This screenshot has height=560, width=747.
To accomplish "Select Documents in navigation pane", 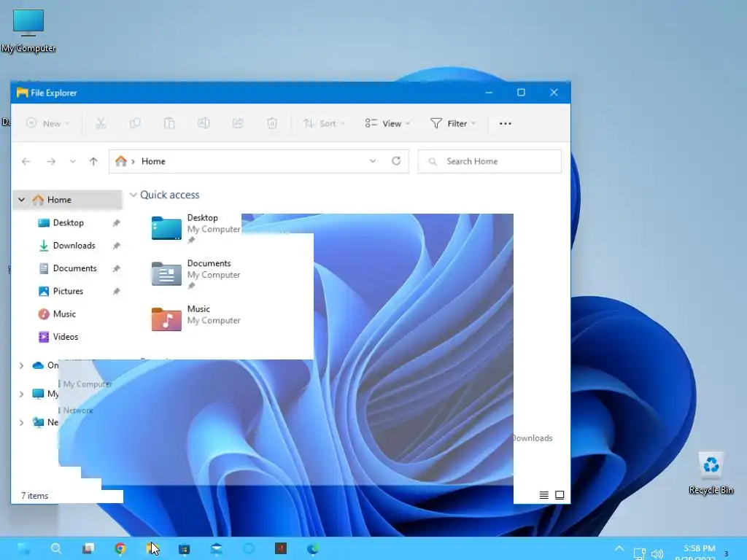I will [75, 268].
